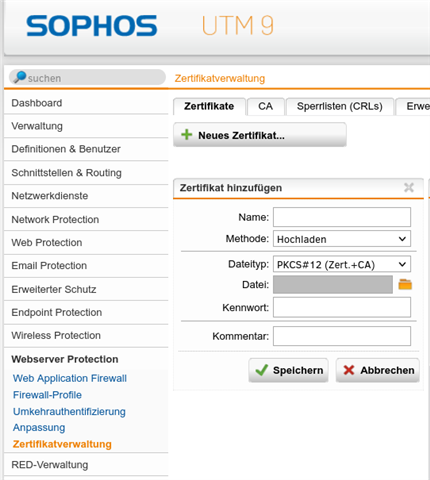Open the Dateityp dropdown PKCS#12
Screen dimensions: 430x480
click(x=342, y=264)
